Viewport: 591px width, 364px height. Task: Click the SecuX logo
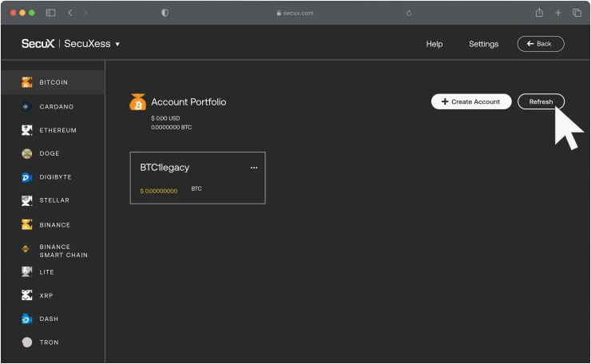coord(38,44)
